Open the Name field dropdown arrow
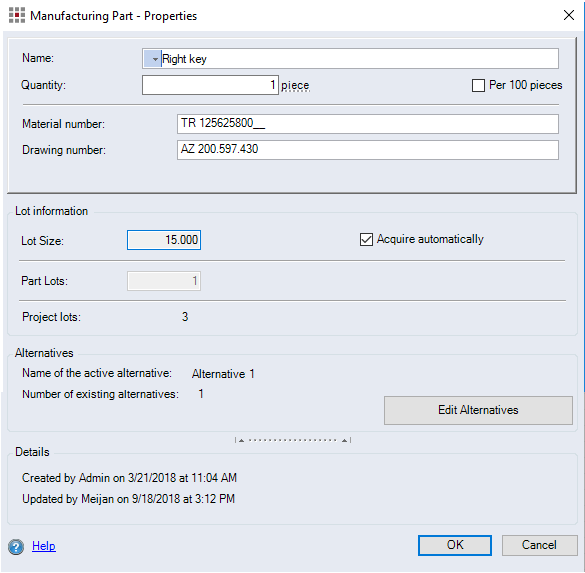 [152, 59]
